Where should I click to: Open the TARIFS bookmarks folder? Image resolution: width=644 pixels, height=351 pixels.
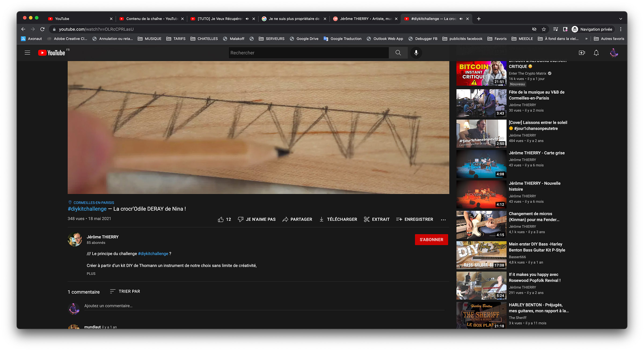click(176, 39)
